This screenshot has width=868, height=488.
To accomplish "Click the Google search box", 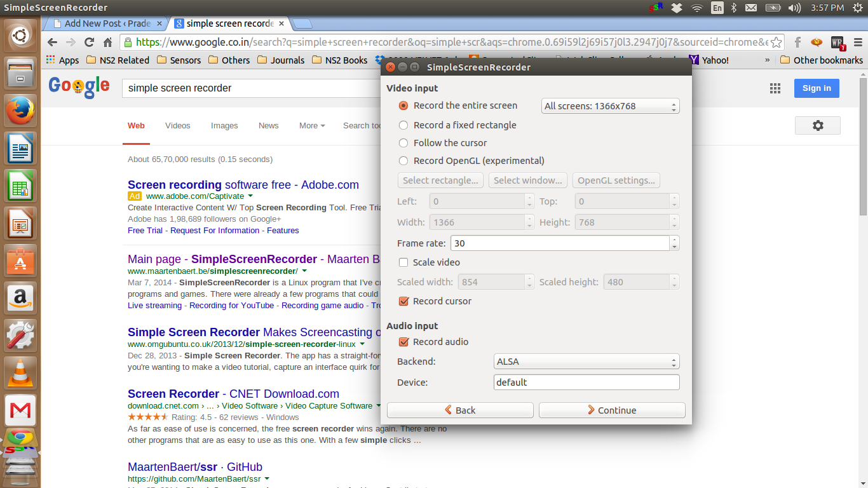I will [252, 88].
